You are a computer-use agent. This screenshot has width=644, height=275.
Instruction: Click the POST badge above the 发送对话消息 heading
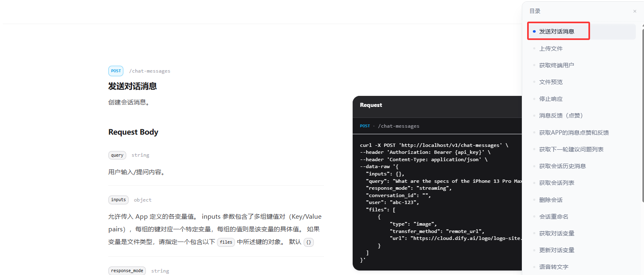(116, 71)
